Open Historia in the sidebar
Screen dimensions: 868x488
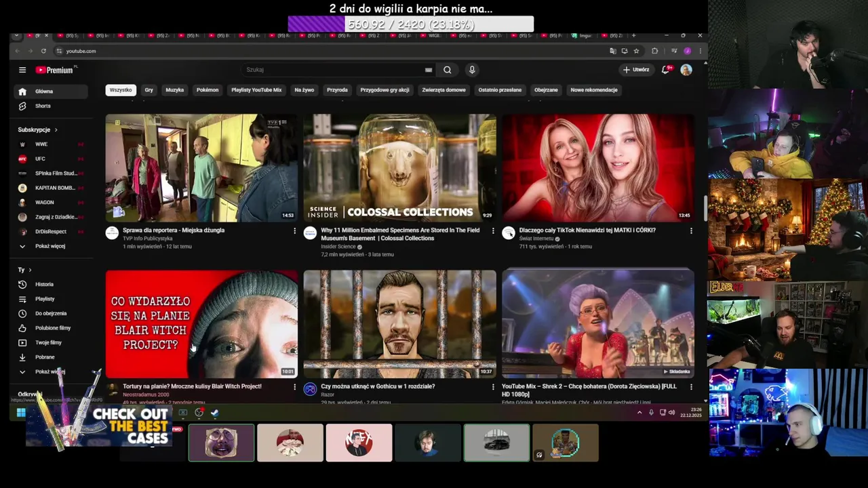(x=52, y=284)
